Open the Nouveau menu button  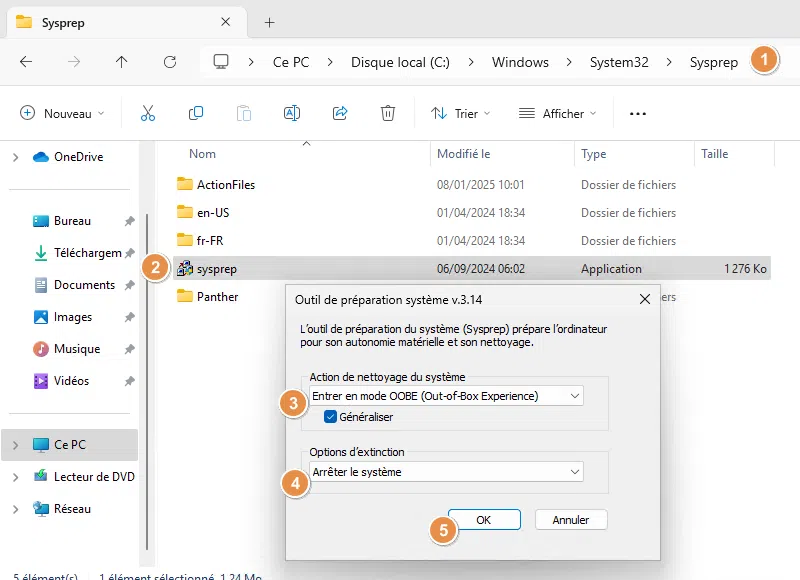62,114
